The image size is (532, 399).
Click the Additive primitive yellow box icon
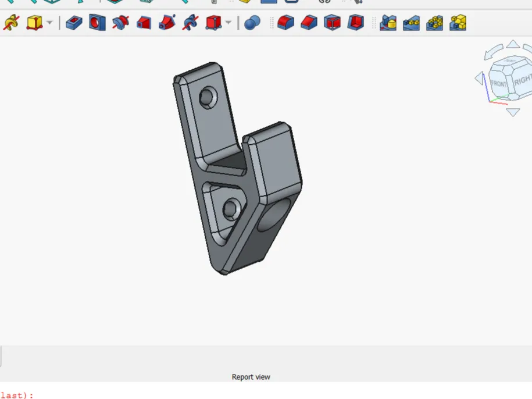34,23
